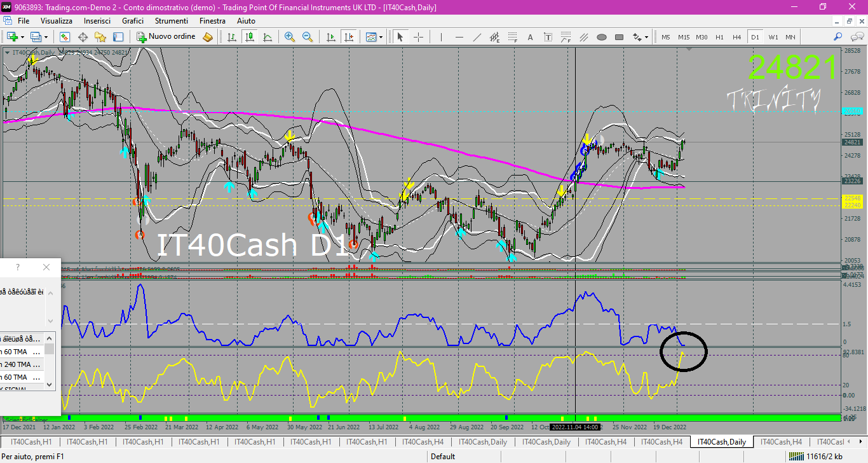Expand the templates dropdown arrow
868x463 pixels.
coord(381,37)
